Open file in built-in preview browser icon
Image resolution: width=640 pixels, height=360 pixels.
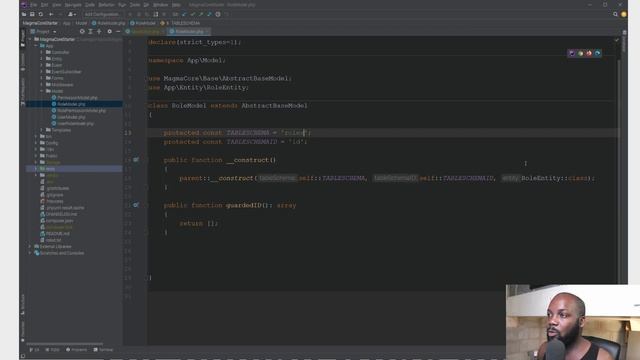[572, 53]
